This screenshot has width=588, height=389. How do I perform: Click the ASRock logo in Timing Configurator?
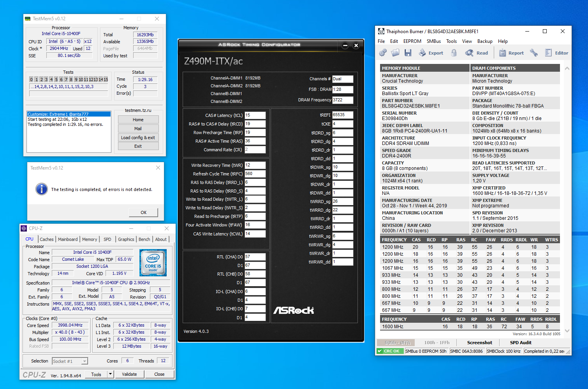tap(294, 310)
